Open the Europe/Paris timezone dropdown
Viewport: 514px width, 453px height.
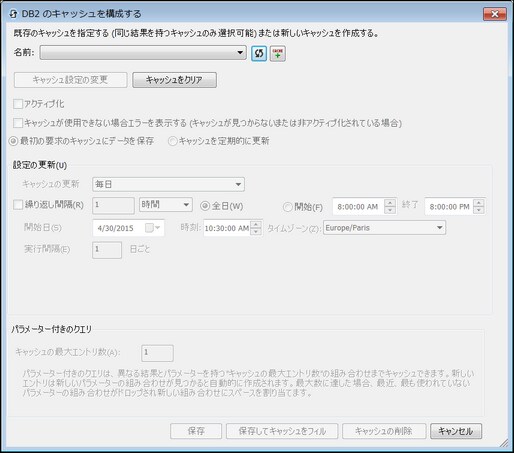(x=384, y=228)
